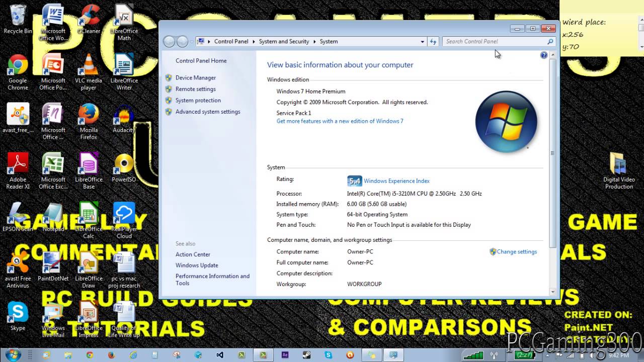The height and width of the screenshot is (362, 644).
Task: Select VLC media player desktop icon
Action: click(89, 72)
